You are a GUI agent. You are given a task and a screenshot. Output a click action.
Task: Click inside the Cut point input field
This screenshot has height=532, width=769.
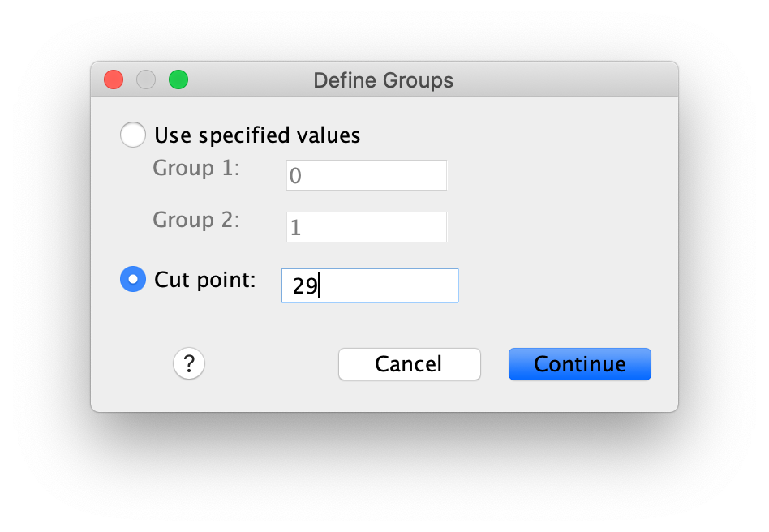point(370,285)
